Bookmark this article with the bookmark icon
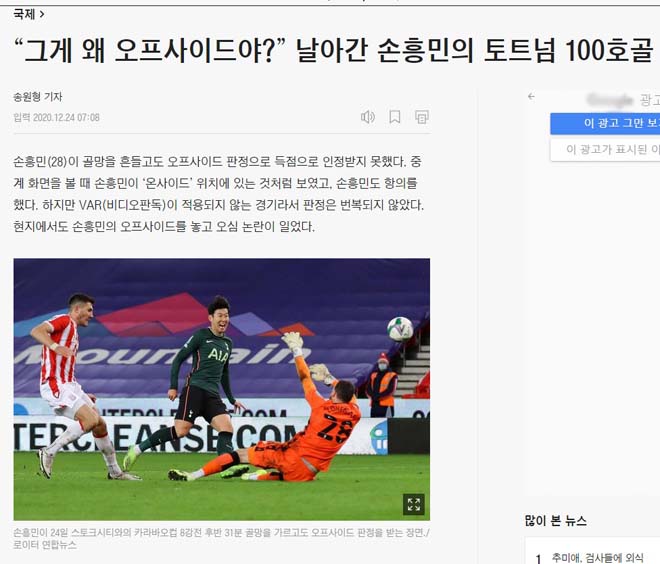This screenshot has height=564, width=660. tap(394, 117)
